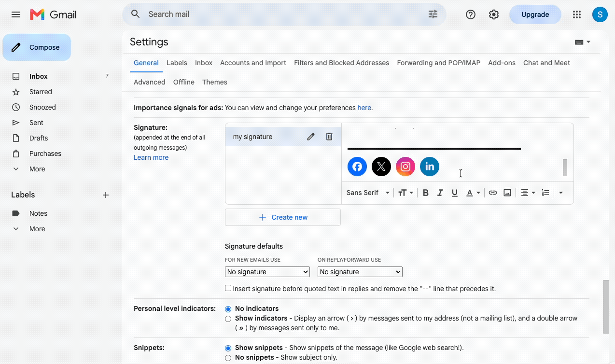Click the X icon in signature

point(381,167)
